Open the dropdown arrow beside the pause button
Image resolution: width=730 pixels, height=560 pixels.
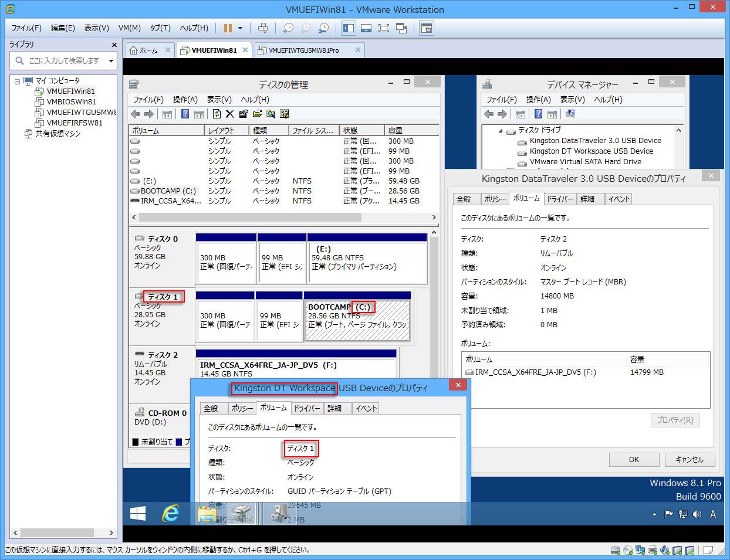(x=241, y=28)
